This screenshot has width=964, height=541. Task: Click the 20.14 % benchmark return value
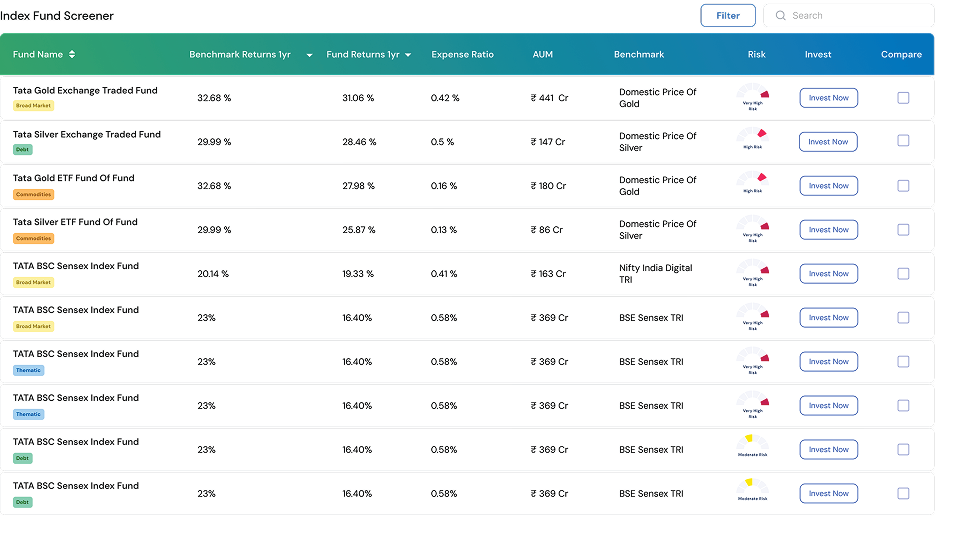[213, 274]
